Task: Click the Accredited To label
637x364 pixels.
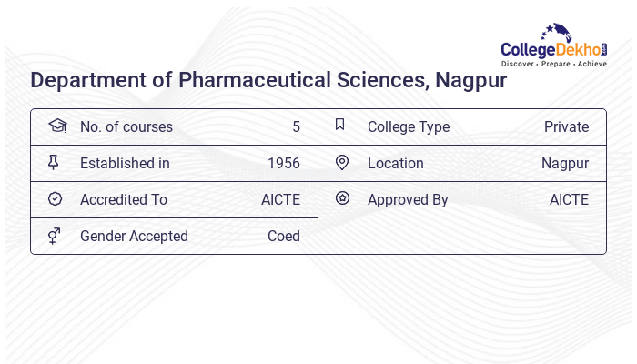Action: (x=124, y=199)
